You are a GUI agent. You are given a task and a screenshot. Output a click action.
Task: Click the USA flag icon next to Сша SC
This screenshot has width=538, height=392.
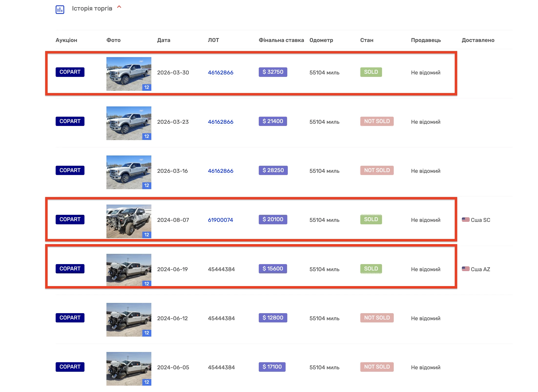click(466, 220)
